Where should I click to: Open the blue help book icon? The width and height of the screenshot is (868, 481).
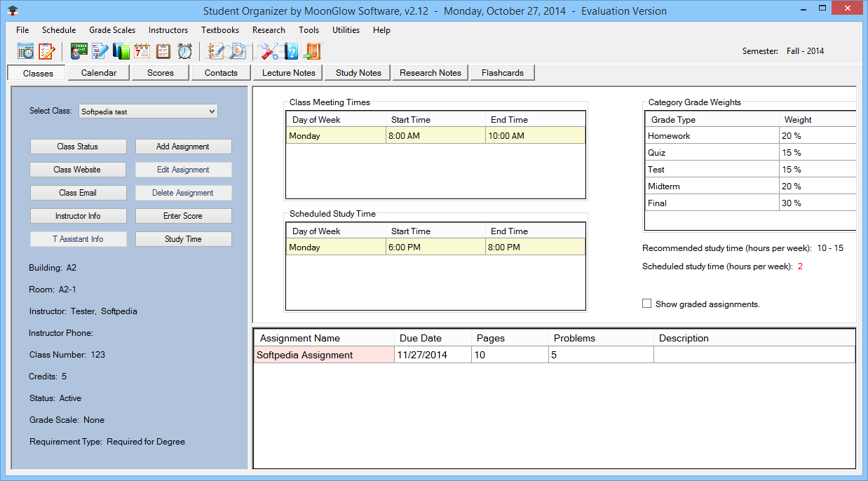pos(291,51)
